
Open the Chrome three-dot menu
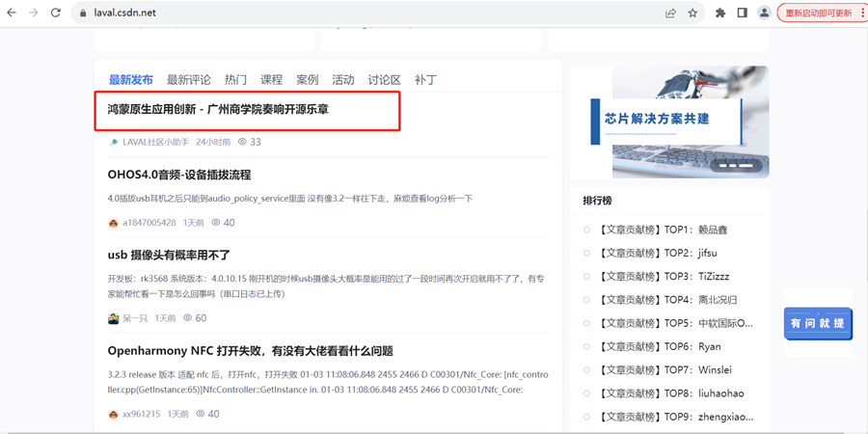pyautogui.click(x=862, y=14)
